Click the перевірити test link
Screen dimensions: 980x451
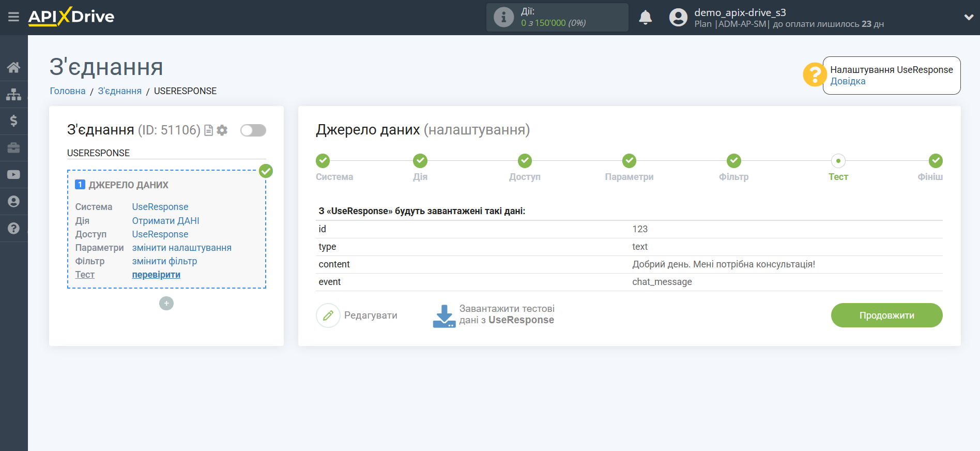(156, 275)
